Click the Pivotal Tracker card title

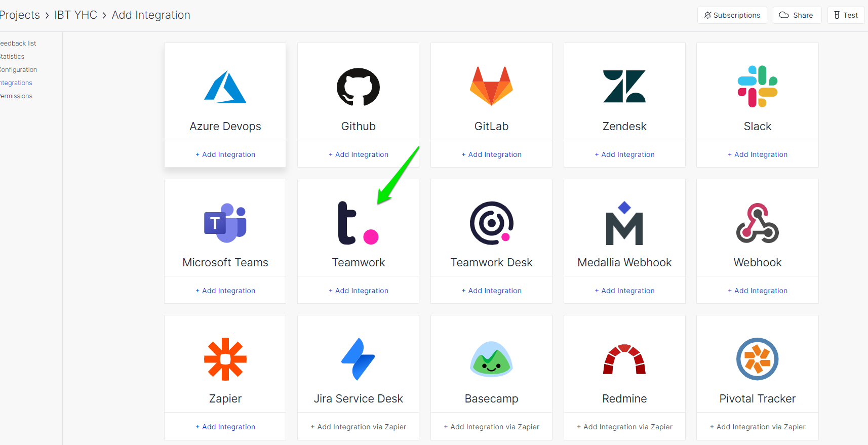[x=758, y=398]
